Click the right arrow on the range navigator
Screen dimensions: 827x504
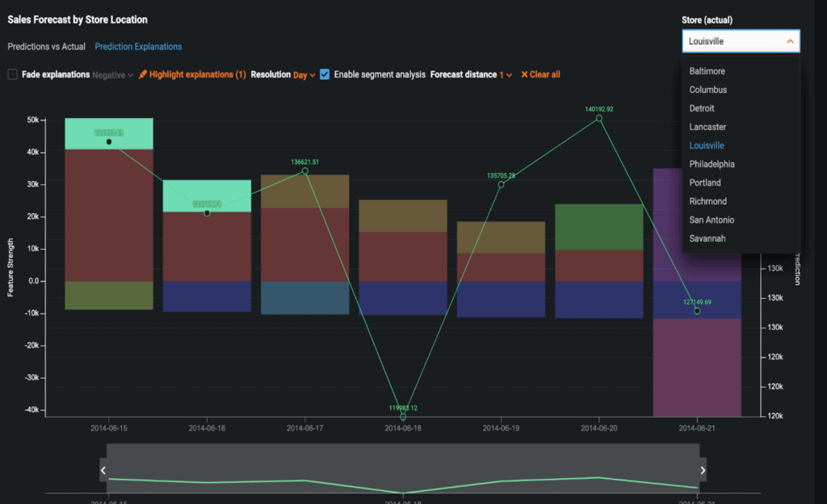(x=703, y=469)
